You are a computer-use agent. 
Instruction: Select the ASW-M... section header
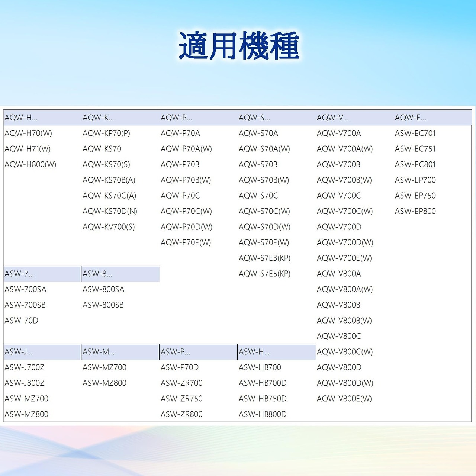tap(120, 352)
